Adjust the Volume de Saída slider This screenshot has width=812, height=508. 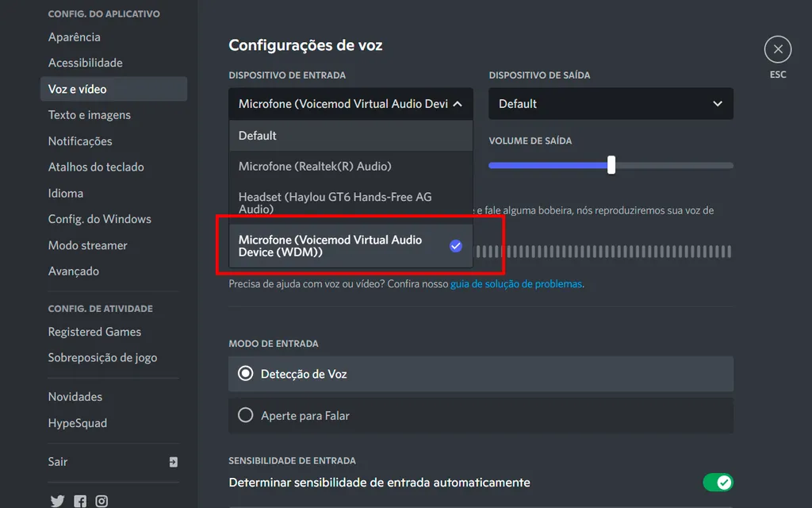point(610,165)
